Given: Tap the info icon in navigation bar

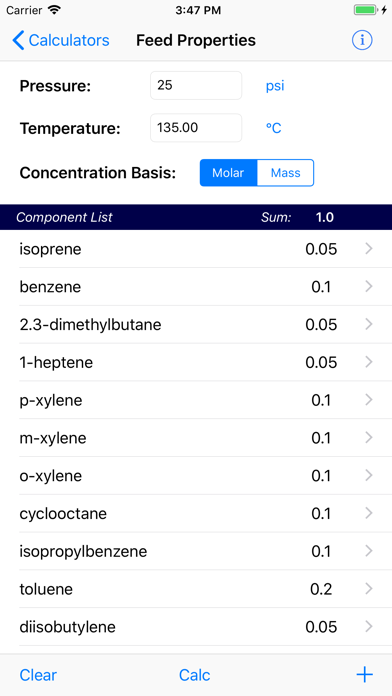Looking at the screenshot, I should 362,40.
